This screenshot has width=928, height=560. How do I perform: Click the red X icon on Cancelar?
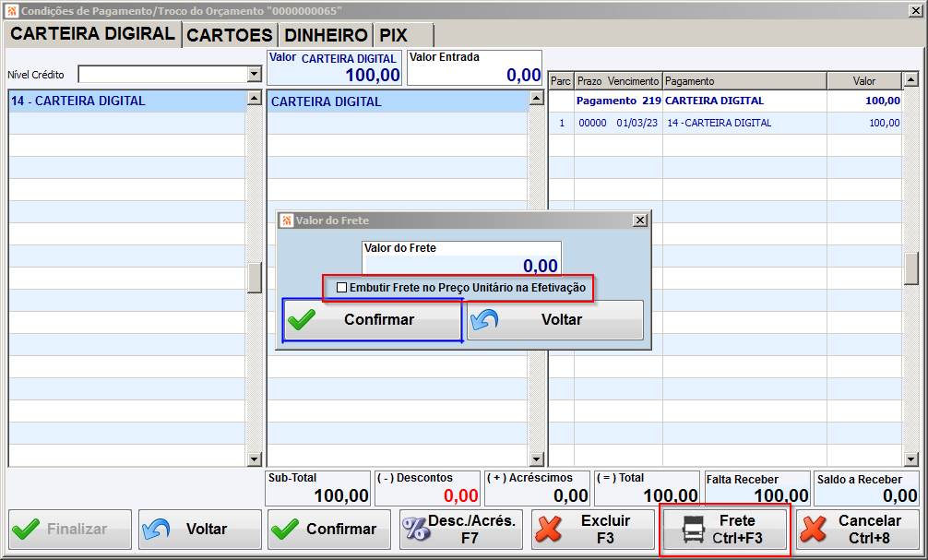pos(814,529)
